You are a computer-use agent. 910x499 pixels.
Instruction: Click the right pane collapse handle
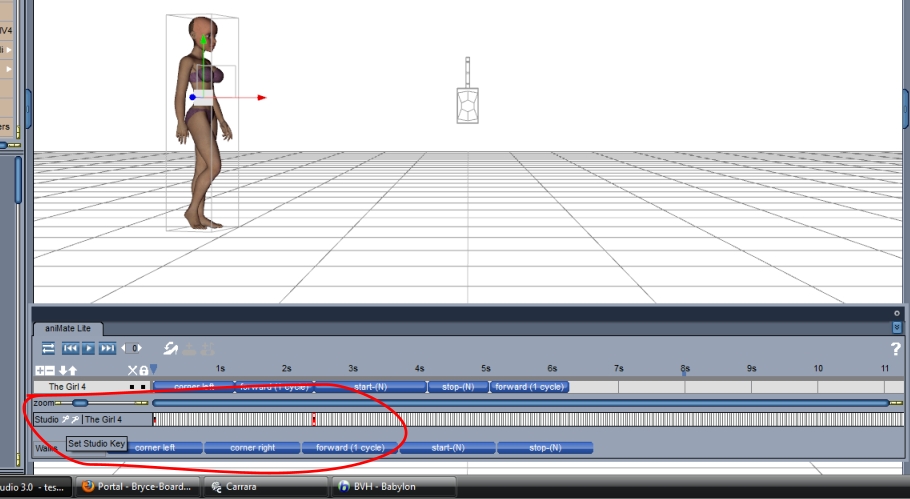tap(906, 109)
